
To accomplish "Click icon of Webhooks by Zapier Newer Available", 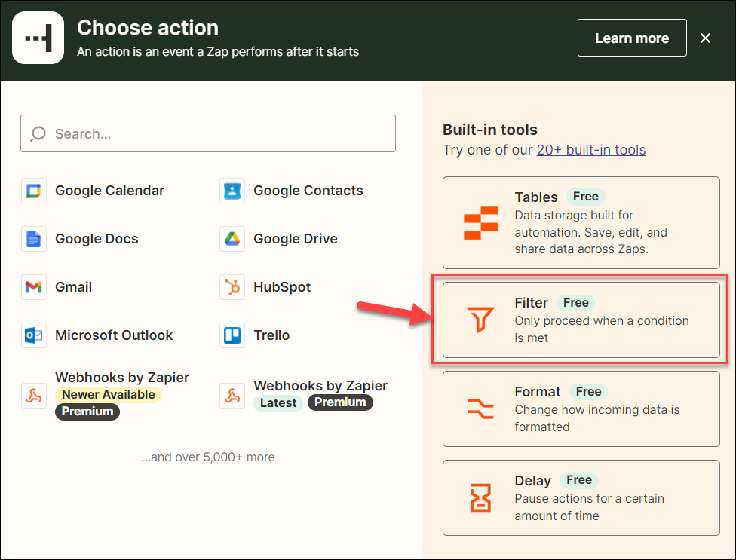I will pyautogui.click(x=34, y=396).
